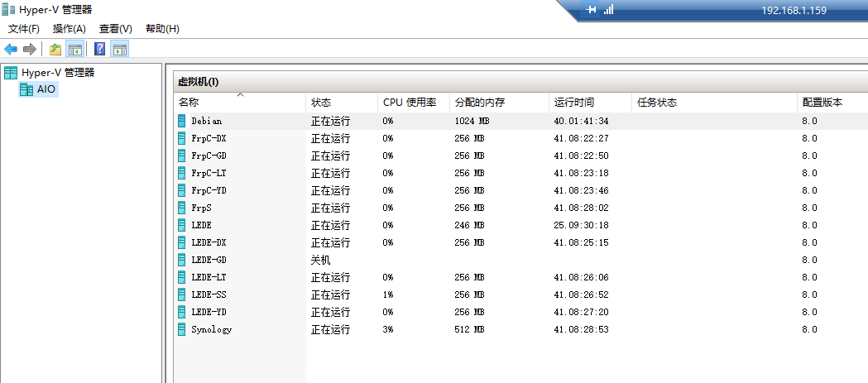Click the 关机 status of LEDE-GD

coord(320,260)
